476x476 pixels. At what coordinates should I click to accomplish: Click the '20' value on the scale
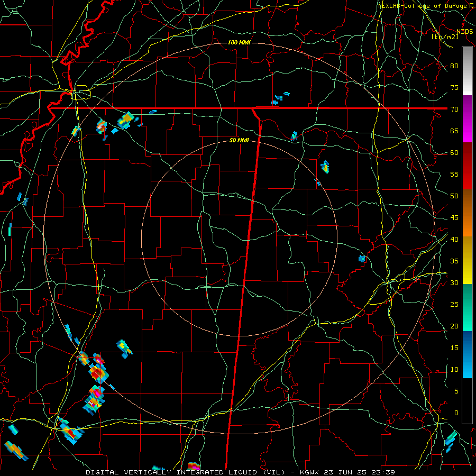454,326
